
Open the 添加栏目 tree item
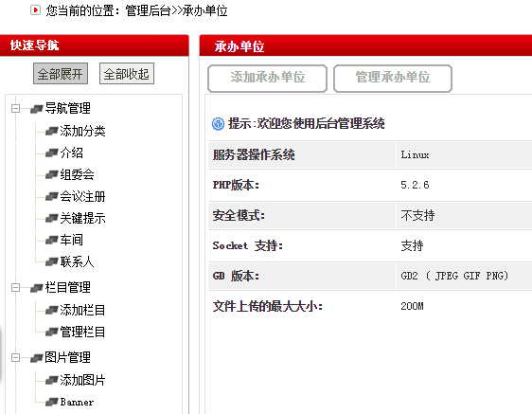pos(82,310)
